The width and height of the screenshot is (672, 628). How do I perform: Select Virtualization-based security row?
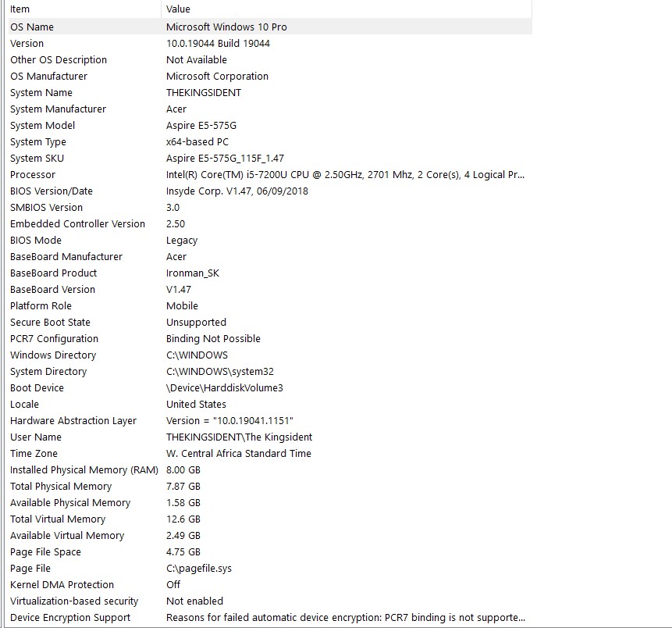click(270, 601)
